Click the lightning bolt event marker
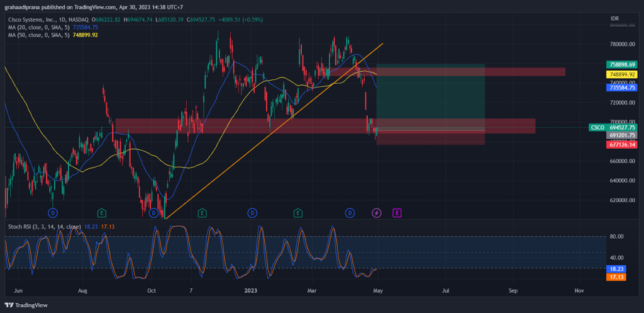This screenshot has width=644, height=313. click(x=377, y=213)
